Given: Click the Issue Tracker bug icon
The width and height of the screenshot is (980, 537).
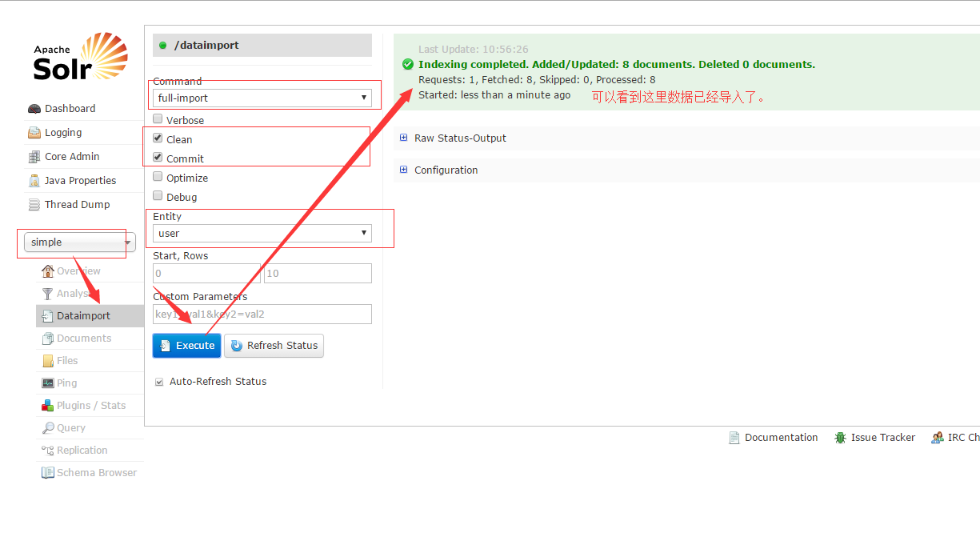Looking at the screenshot, I should pyautogui.click(x=840, y=438).
